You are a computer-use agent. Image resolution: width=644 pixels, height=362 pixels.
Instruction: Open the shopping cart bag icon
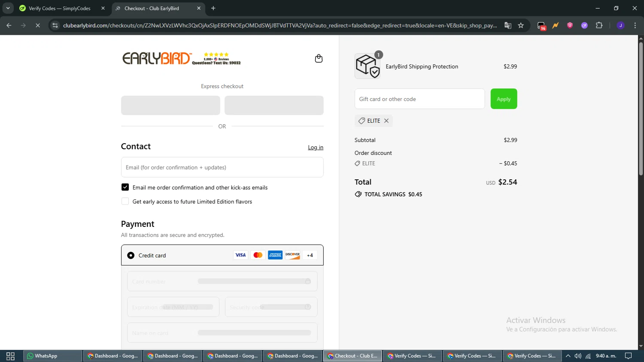point(319,58)
